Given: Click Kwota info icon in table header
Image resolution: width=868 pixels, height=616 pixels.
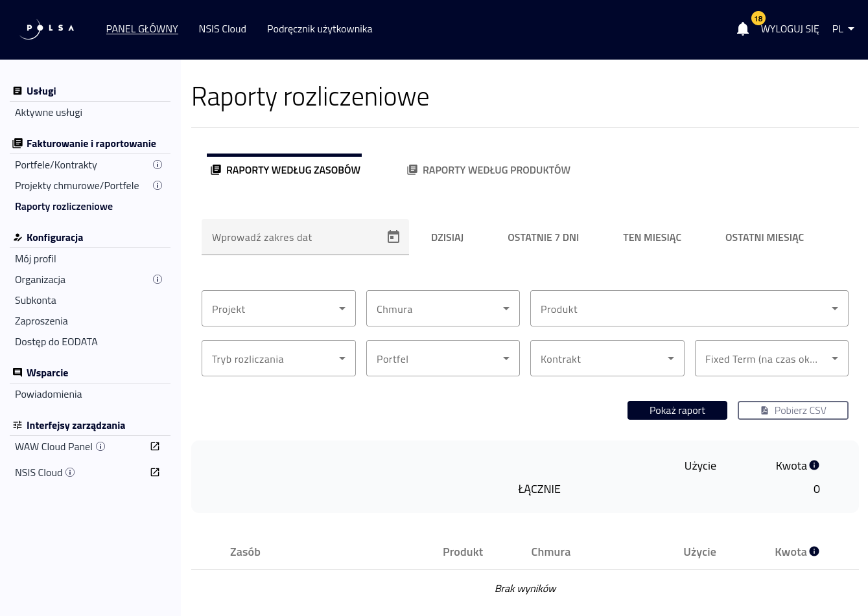Looking at the screenshot, I should click(814, 551).
